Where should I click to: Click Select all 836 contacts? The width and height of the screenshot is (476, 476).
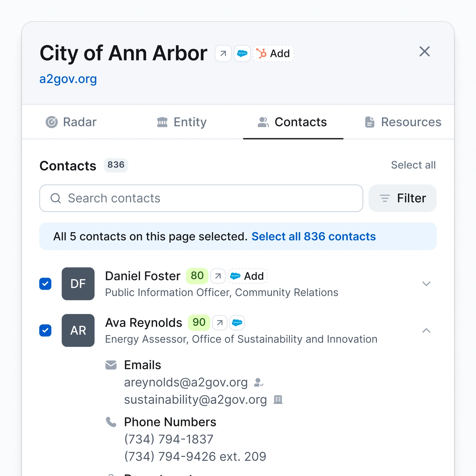[313, 236]
